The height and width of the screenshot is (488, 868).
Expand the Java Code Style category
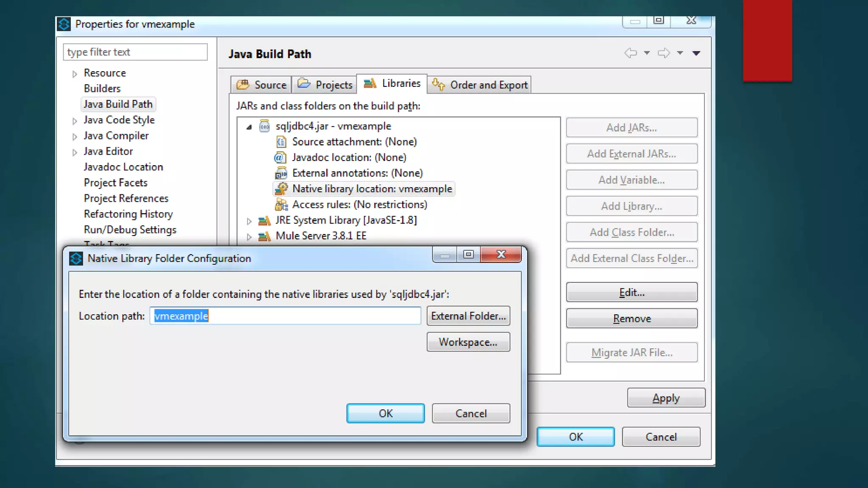pyautogui.click(x=75, y=121)
